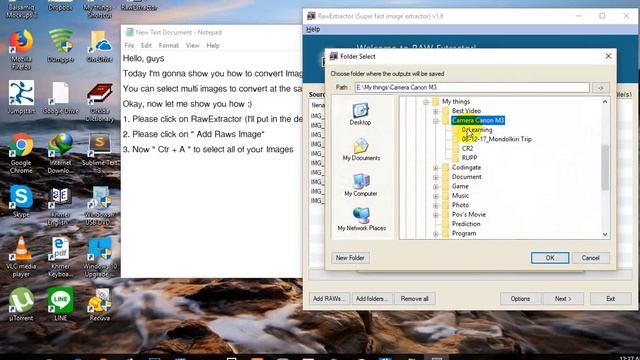This screenshot has height=360, width=640.
Task: Open Dumpper desktop shortcut
Action: tap(60, 46)
